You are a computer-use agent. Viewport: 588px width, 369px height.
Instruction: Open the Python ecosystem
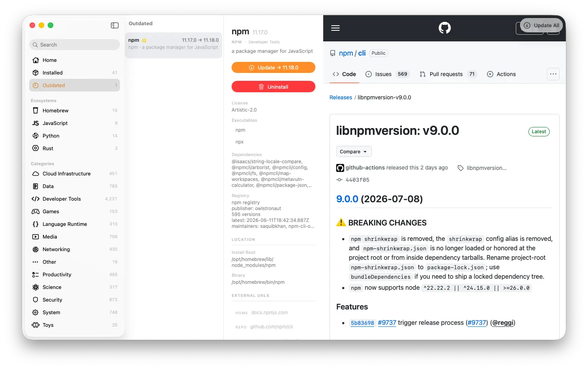point(75,136)
